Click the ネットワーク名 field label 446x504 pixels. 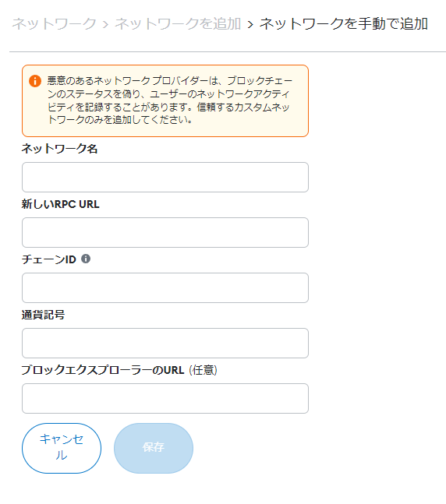[x=59, y=149]
